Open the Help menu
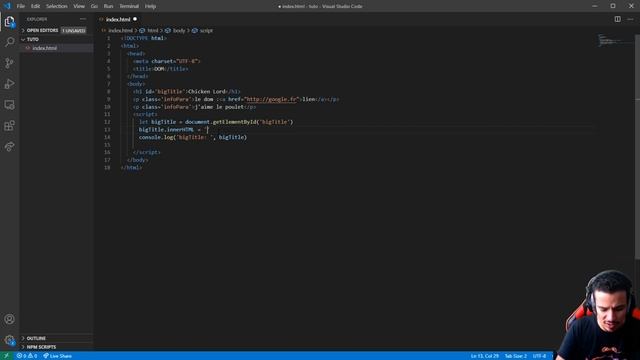Screen dimensions: 640x360 point(150,6)
